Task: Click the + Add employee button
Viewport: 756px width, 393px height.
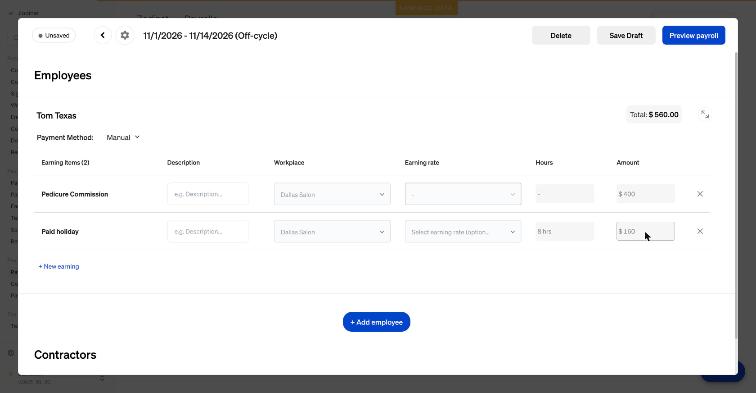Action: pos(377,322)
